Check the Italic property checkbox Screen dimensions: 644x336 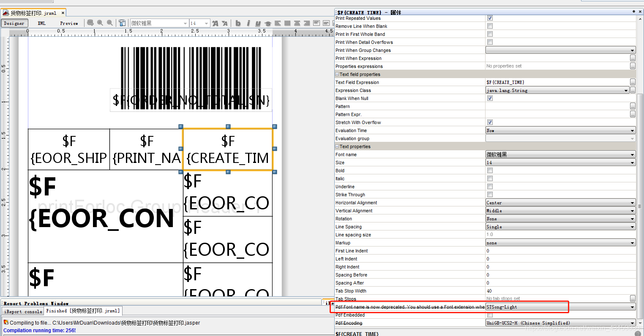click(490, 179)
